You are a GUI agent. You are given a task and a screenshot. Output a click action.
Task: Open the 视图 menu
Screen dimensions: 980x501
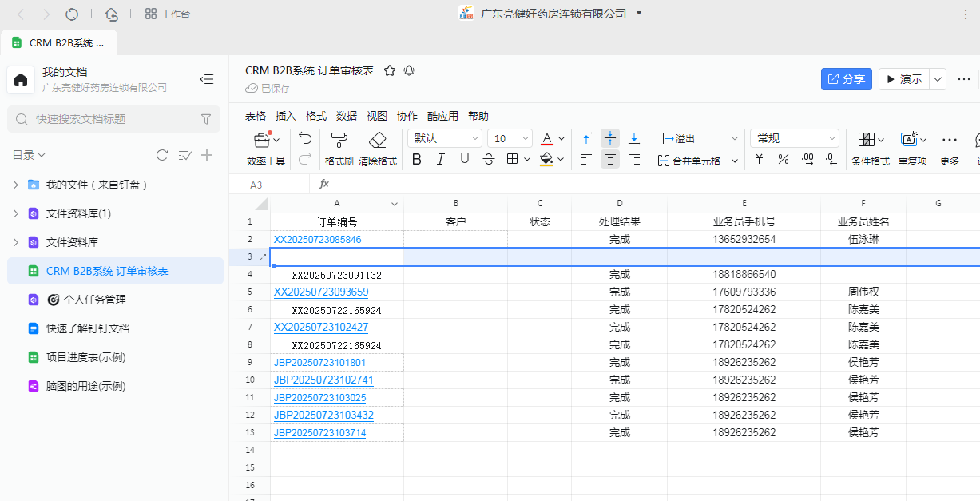point(377,116)
